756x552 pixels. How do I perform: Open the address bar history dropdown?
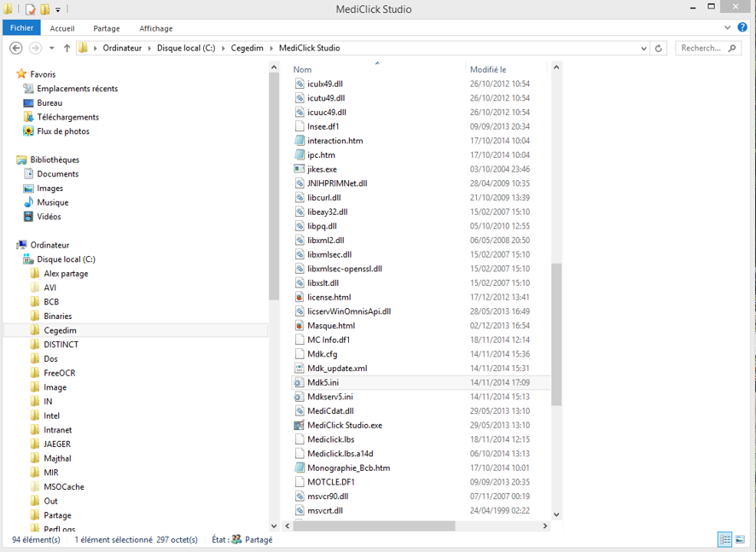point(643,49)
